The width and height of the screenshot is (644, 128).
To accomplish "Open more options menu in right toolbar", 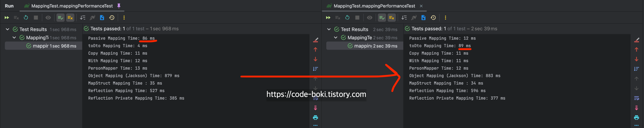I will coord(445,18).
